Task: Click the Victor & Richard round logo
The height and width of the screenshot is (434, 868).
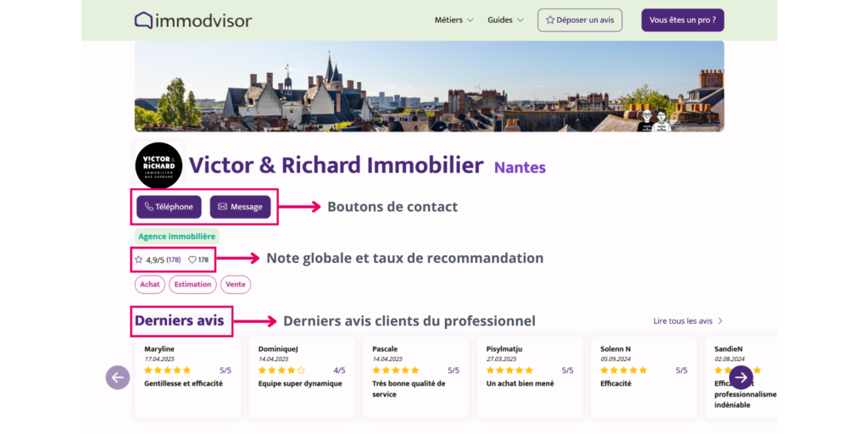Action: click(159, 165)
